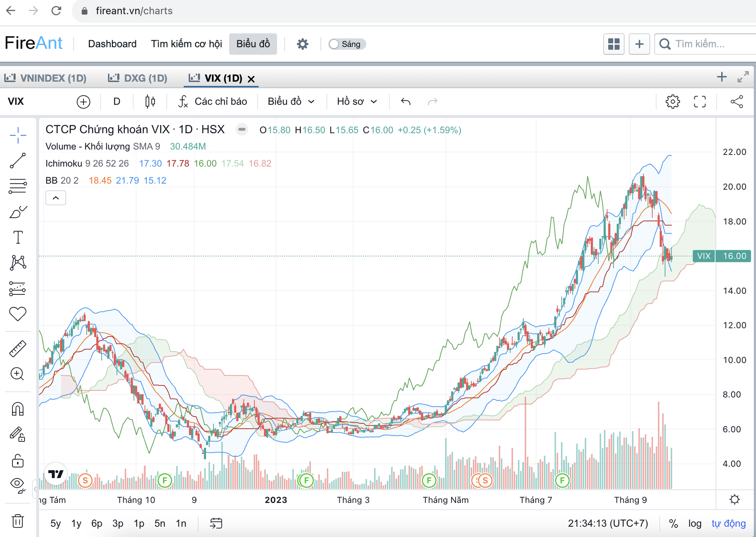The width and height of the screenshot is (756, 537).
Task: Set the range to 1y
Action: coord(76,523)
